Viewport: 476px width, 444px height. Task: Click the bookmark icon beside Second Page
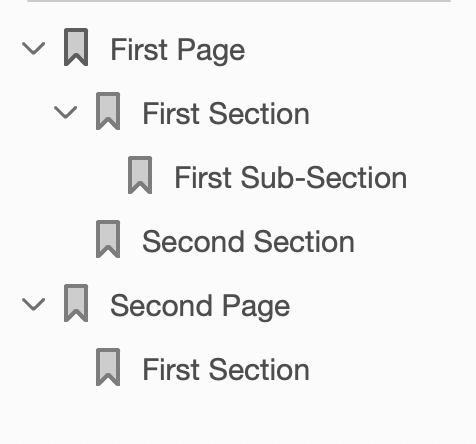tap(76, 303)
